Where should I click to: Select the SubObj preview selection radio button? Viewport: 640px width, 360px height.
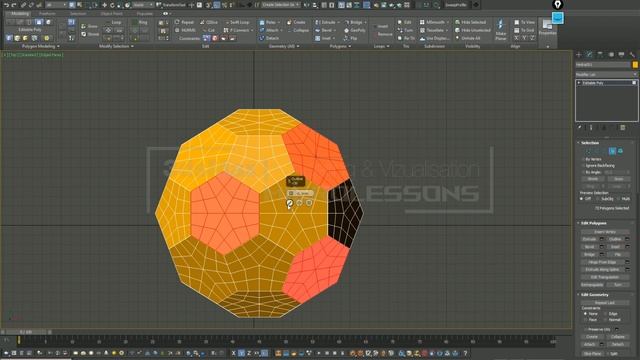coord(598,199)
